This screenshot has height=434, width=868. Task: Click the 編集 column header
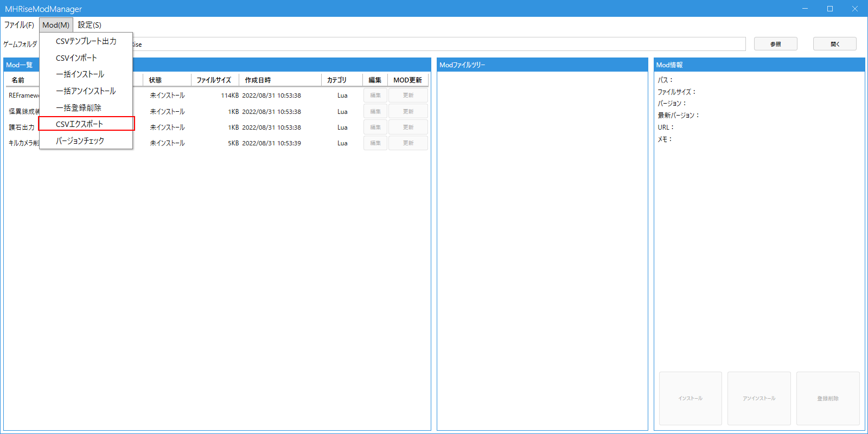click(375, 80)
